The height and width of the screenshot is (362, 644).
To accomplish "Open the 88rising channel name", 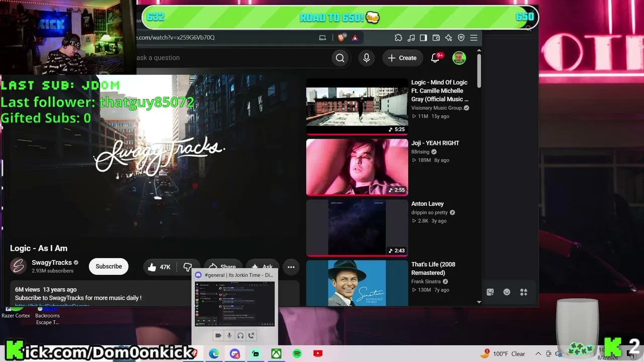I will point(421,152).
